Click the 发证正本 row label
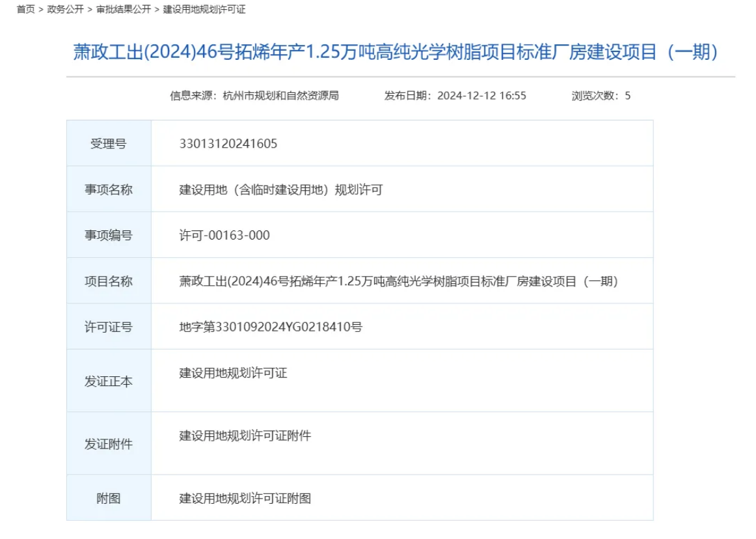This screenshot has height=539, width=756. 109,381
